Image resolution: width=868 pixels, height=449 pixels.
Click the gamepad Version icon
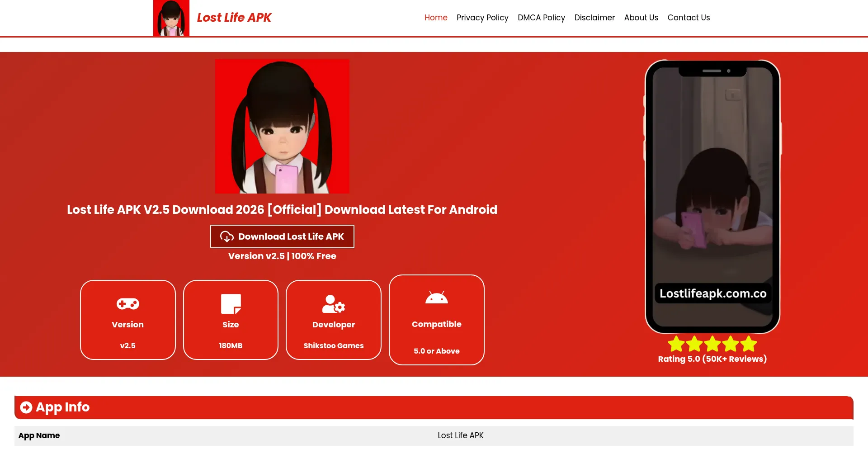click(128, 304)
